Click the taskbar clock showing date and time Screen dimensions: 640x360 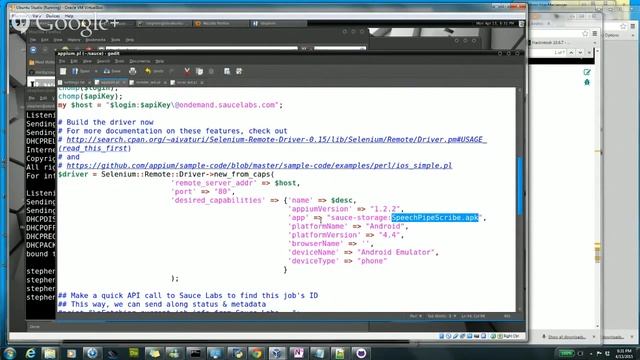[624, 353]
